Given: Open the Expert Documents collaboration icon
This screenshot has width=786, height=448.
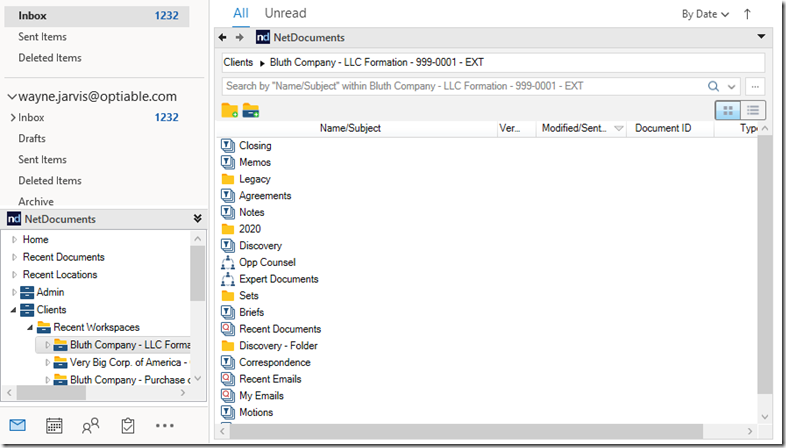Looking at the screenshot, I should pos(228,279).
